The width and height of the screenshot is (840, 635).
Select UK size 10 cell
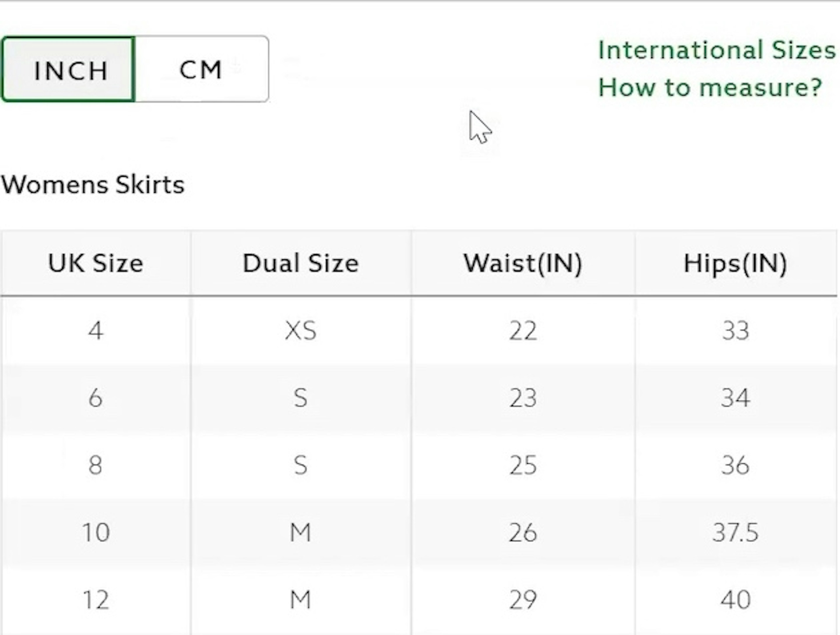[x=96, y=532]
